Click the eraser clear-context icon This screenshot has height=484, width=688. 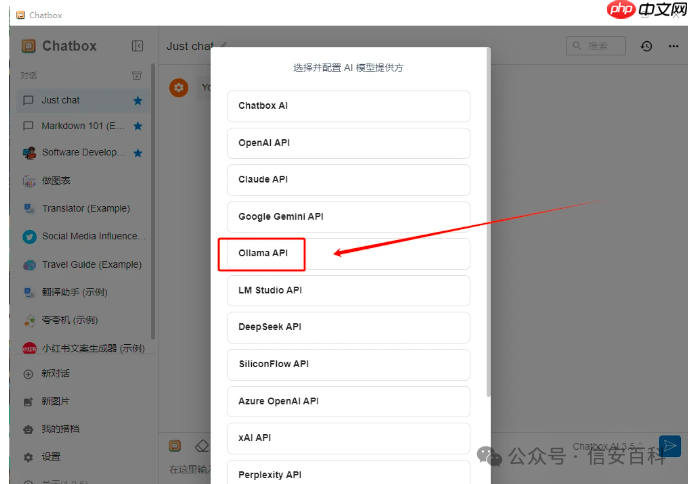[201, 446]
